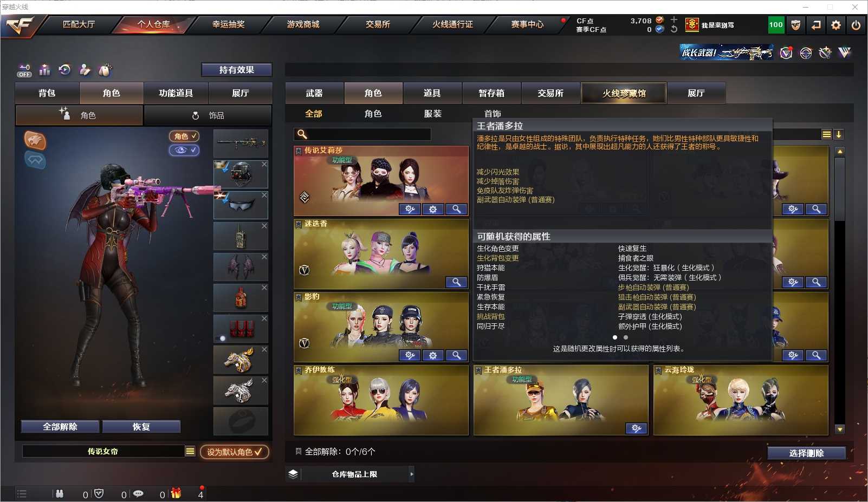Click the power exit icon

pyautogui.click(x=856, y=25)
